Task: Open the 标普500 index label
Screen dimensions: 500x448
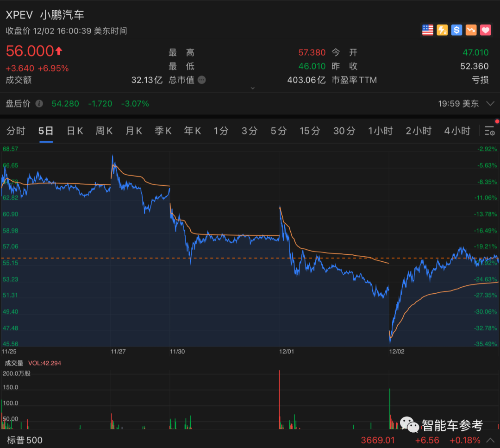Action: click(25, 440)
